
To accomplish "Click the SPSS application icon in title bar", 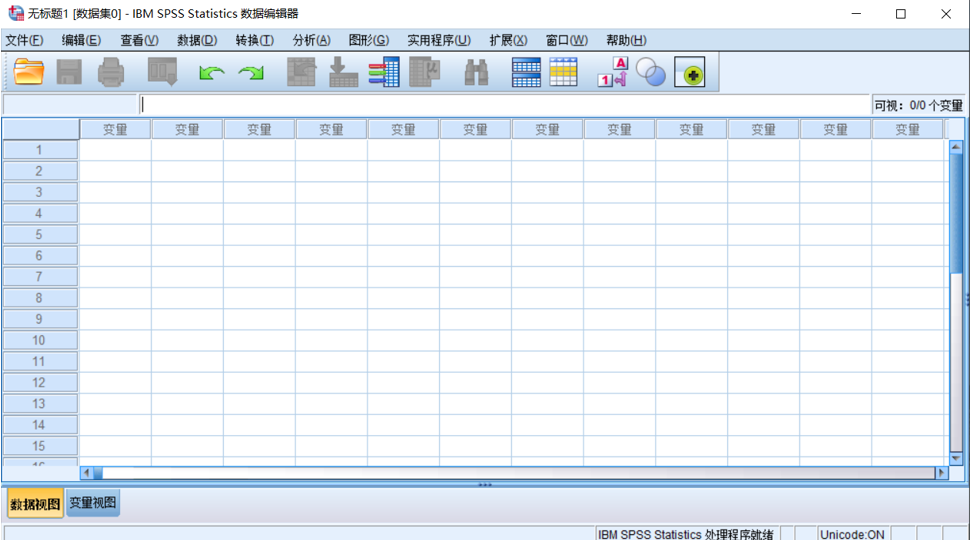I will pyautogui.click(x=15, y=13).
